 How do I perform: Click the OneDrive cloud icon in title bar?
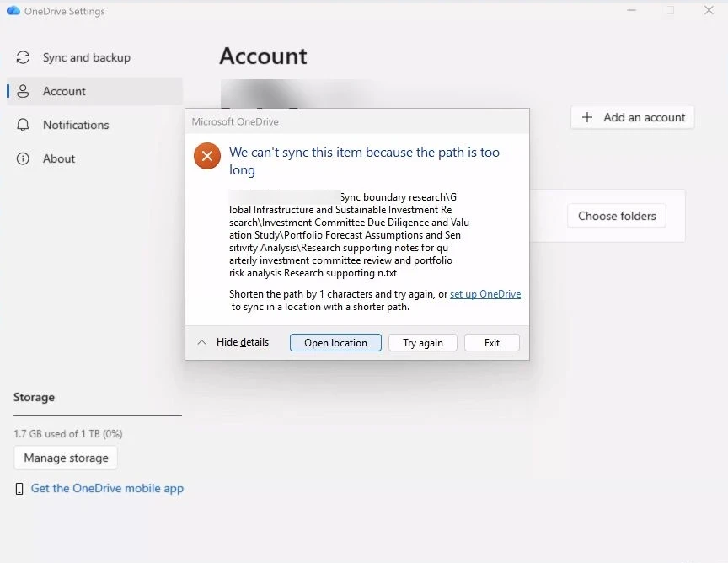click(13, 11)
